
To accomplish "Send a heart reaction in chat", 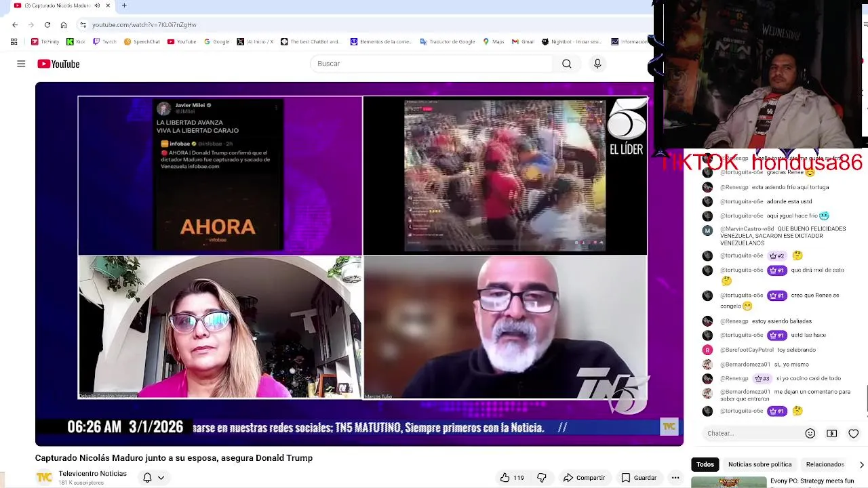I will click(x=854, y=433).
